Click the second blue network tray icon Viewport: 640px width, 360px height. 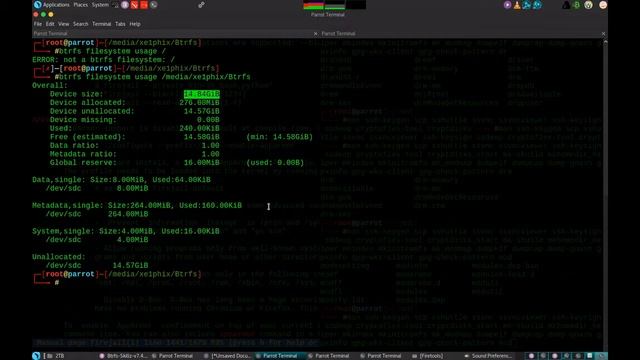coord(537,5)
